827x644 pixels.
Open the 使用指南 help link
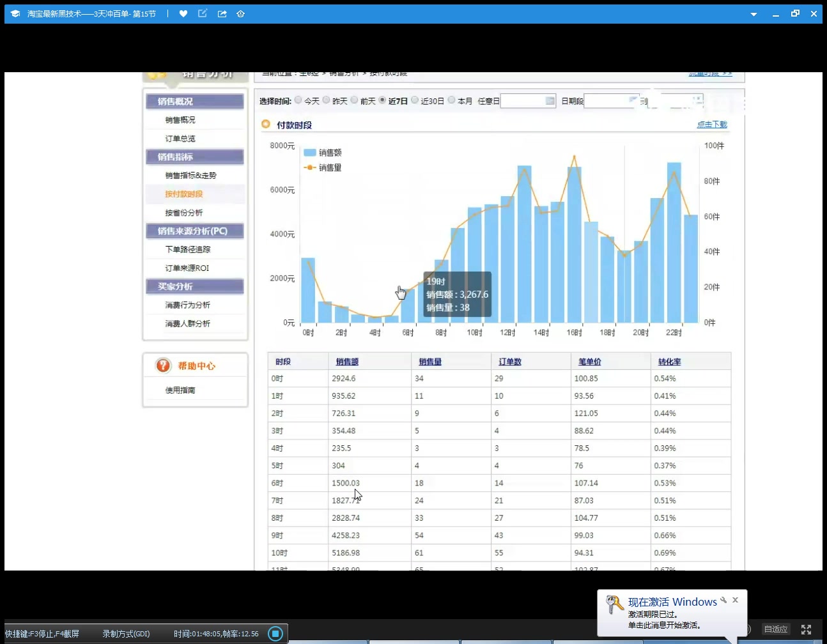point(180,390)
